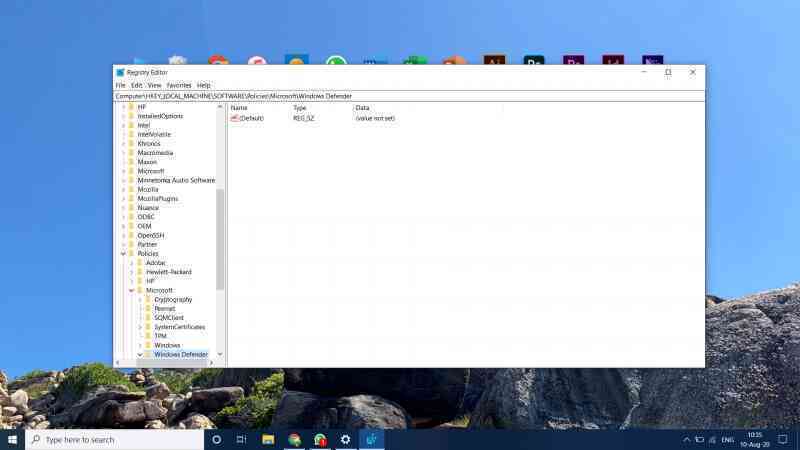Click the ODBC folder icon
This screenshot has width=800, height=450.
pyautogui.click(x=131, y=217)
